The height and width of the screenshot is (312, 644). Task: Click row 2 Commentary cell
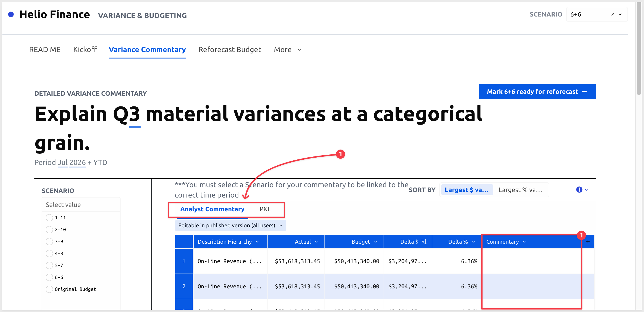click(531, 286)
